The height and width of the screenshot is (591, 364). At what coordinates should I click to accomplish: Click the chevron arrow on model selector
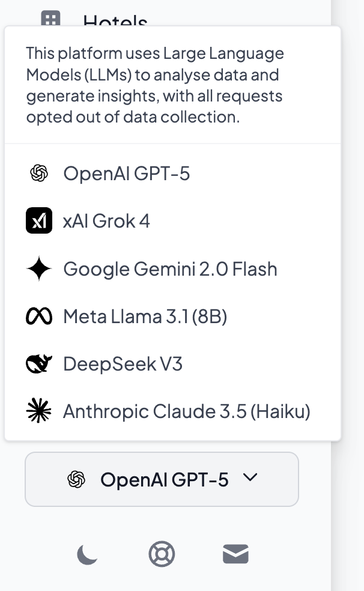pos(250,478)
